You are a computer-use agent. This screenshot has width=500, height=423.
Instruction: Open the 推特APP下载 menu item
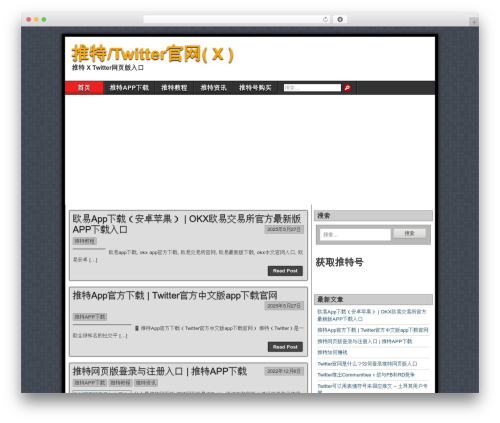tap(129, 88)
